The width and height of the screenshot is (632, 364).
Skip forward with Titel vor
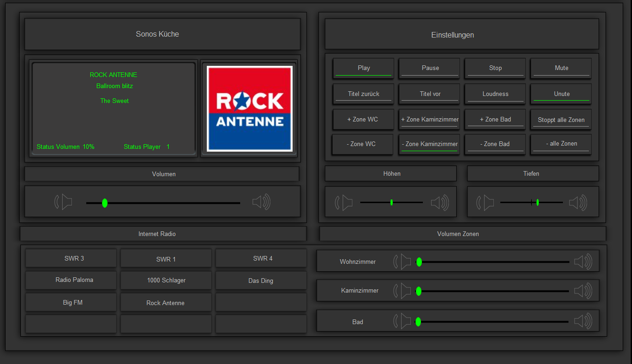tap(430, 94)
